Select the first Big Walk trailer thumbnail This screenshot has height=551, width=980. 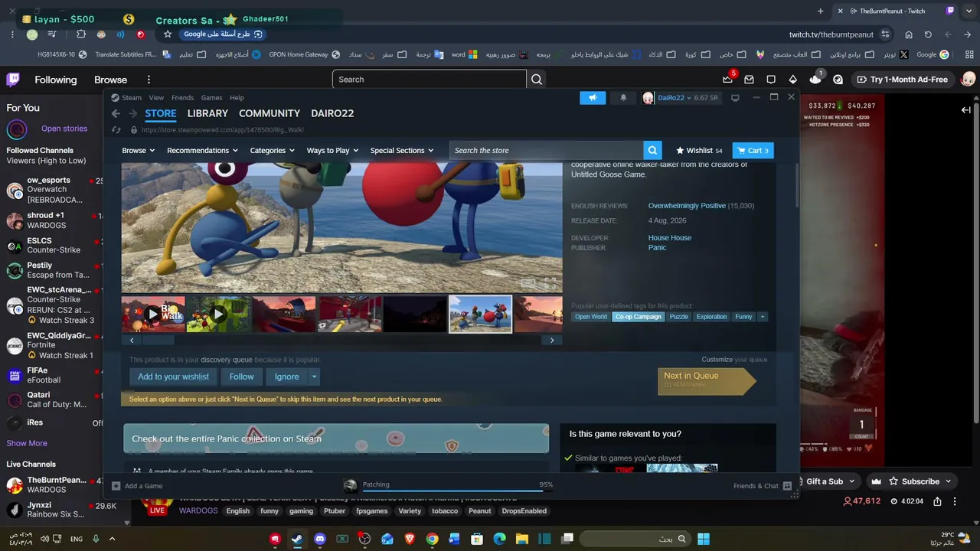click(x=153, y=314)
